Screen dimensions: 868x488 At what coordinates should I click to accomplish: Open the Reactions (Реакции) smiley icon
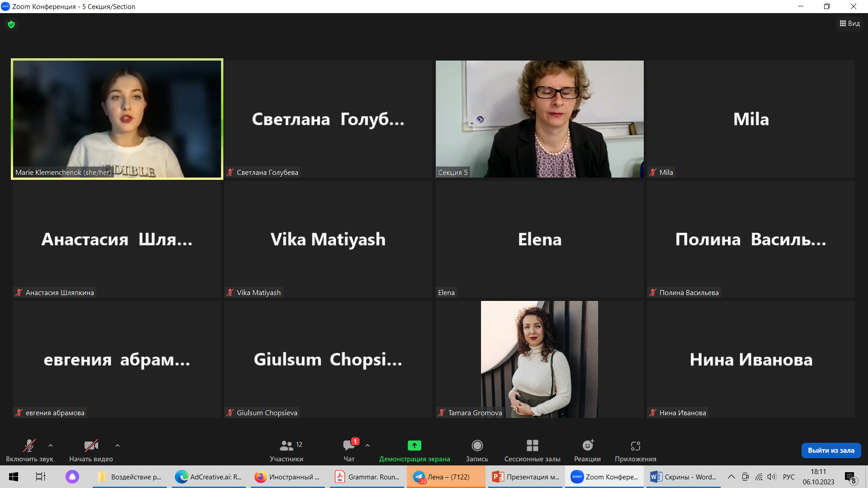(x=587, y=446)
